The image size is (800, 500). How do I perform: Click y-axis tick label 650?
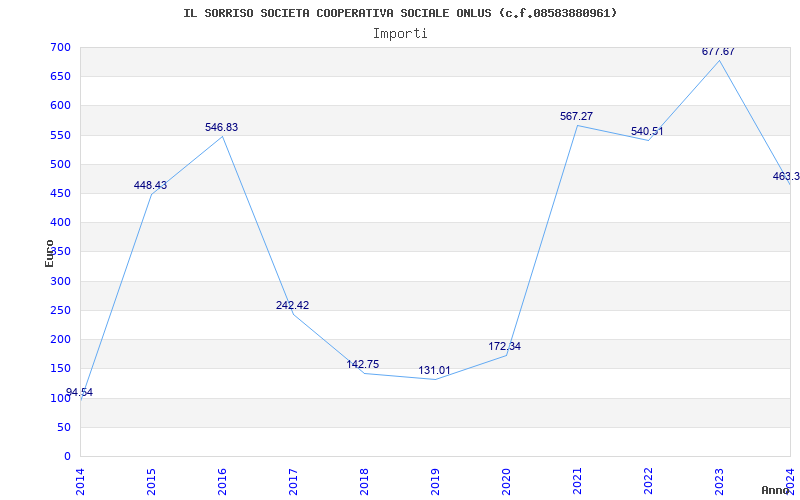coord(60,77)
